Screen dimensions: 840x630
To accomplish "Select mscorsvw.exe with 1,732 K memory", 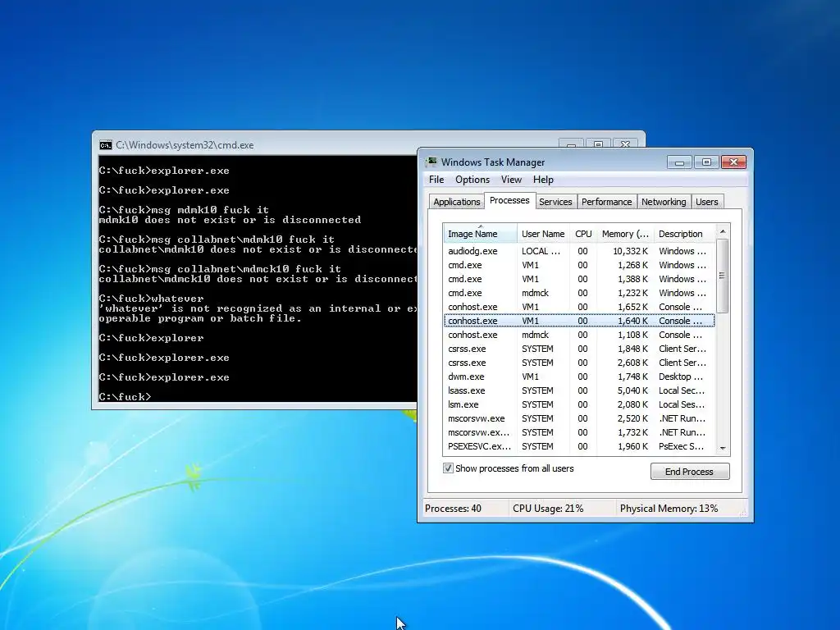I will click(579, 431).
